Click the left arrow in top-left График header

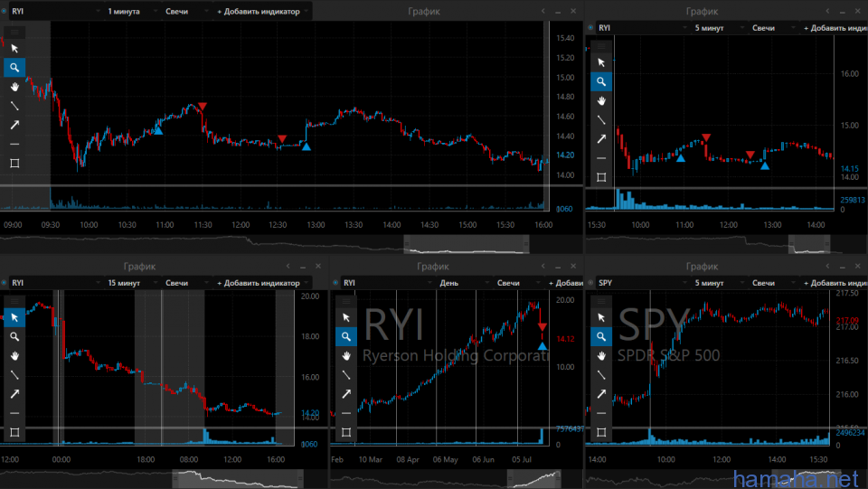tap(543, 11)
